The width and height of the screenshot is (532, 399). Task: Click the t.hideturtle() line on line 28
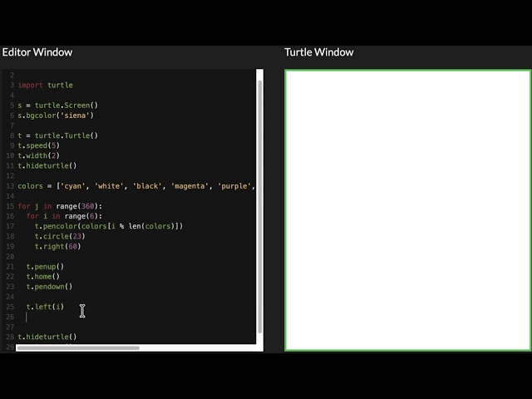47,337
